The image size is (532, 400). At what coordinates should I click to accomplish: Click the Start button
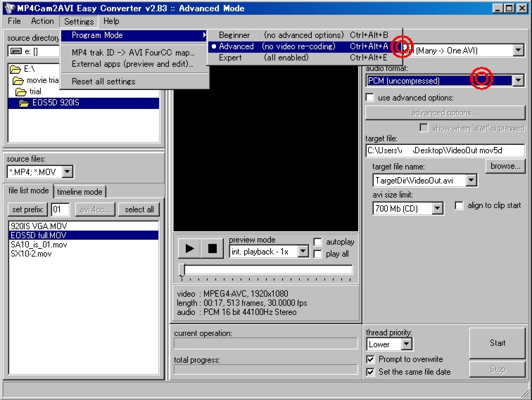coord(498,343)
